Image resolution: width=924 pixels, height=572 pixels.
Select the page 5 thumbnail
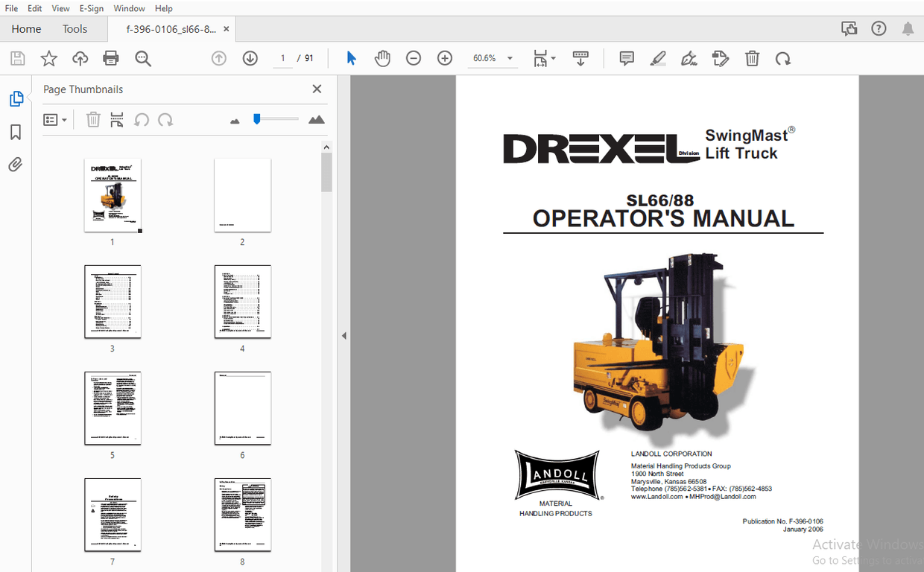tap(113, 408)
